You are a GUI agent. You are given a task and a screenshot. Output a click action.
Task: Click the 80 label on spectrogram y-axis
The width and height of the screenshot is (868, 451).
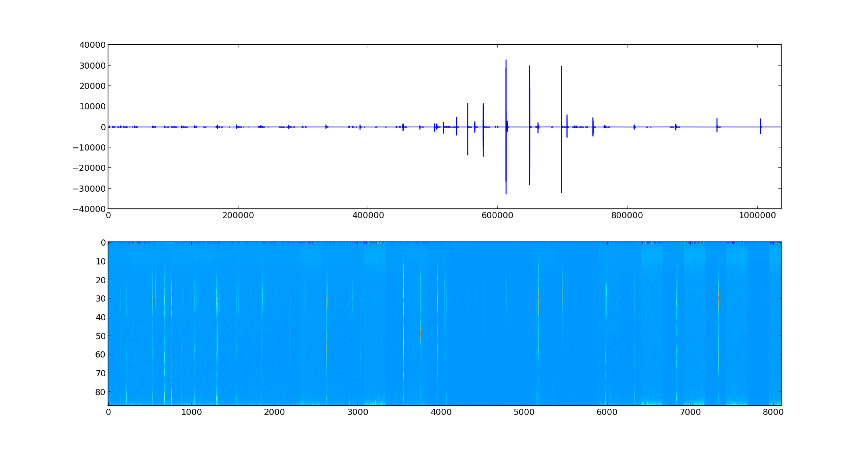coord(101,392)
